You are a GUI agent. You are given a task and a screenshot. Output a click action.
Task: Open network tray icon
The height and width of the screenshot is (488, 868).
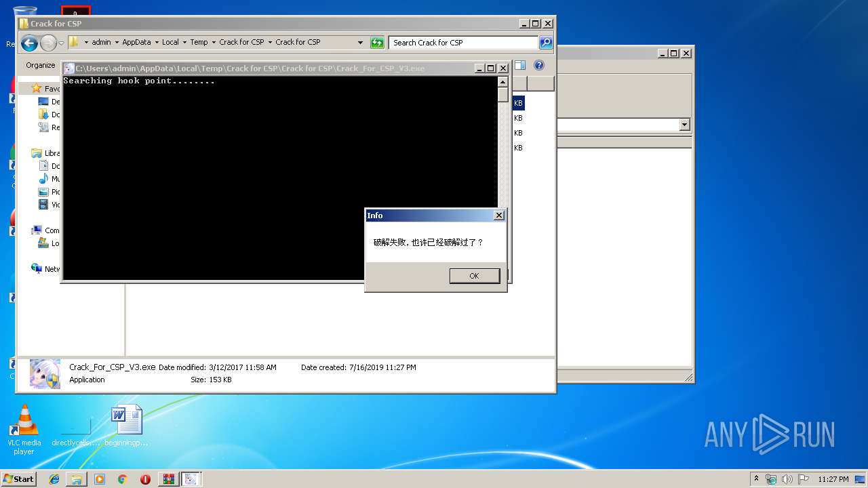[771, 479]
